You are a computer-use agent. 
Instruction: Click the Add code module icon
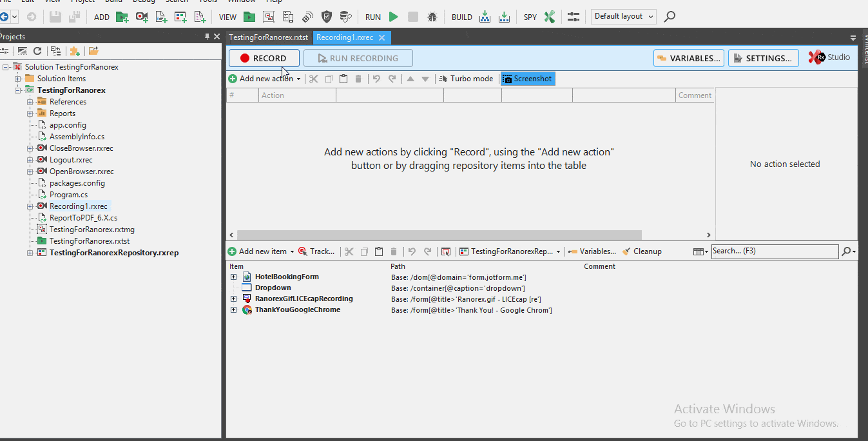click(x=161, y=17)
